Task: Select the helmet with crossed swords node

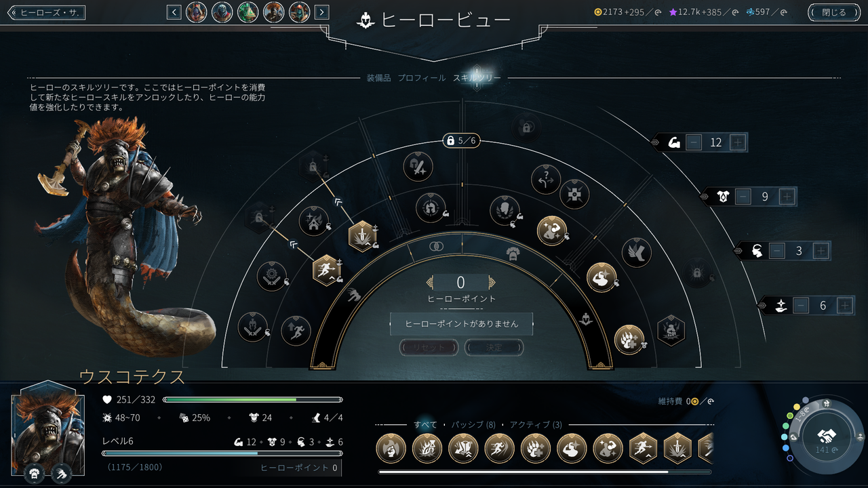Action: pos(252,327)
